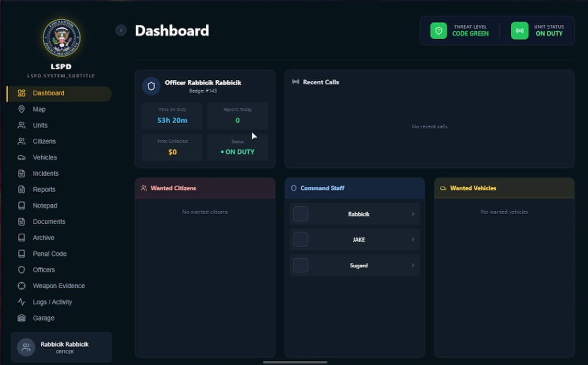Collapse the sidebar with the round arrow button

click(x=121, y=30)
